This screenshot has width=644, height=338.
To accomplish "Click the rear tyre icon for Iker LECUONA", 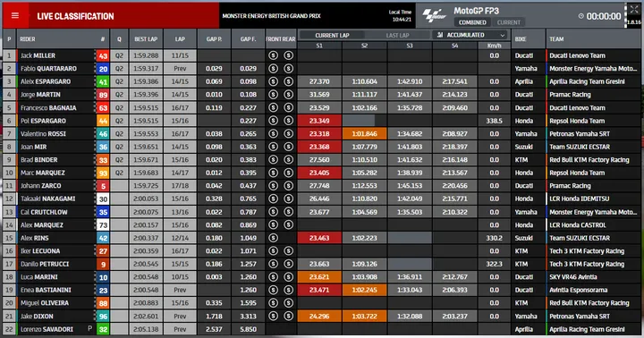I will pyautogui.click(x=288, y=251).
